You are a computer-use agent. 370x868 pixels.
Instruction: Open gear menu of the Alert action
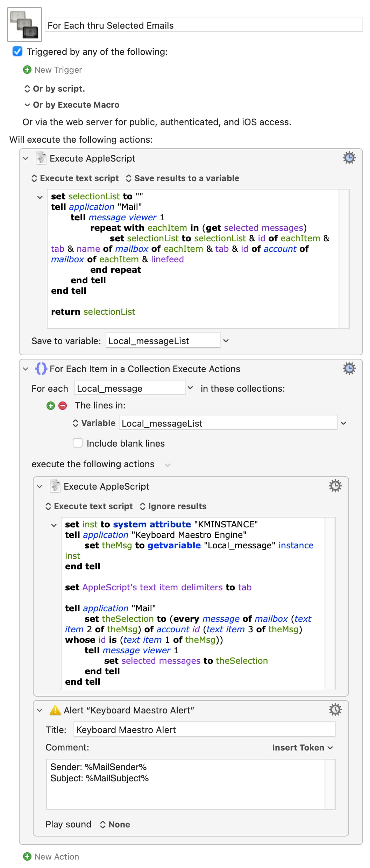(335, 710)
